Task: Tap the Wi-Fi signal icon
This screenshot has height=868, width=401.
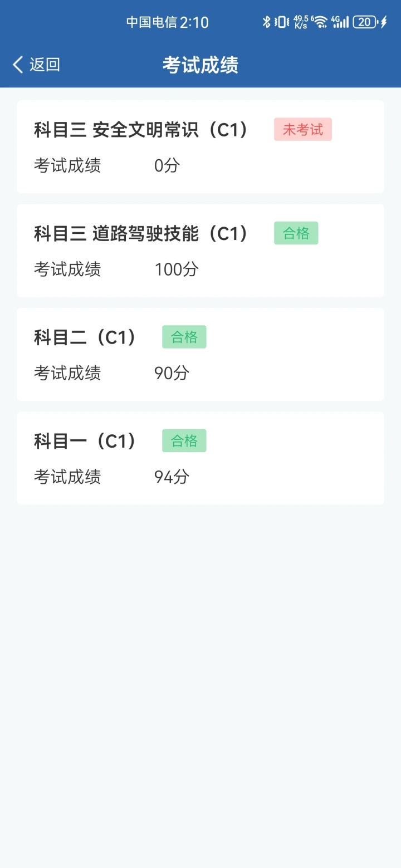Action: click(320, 22)
